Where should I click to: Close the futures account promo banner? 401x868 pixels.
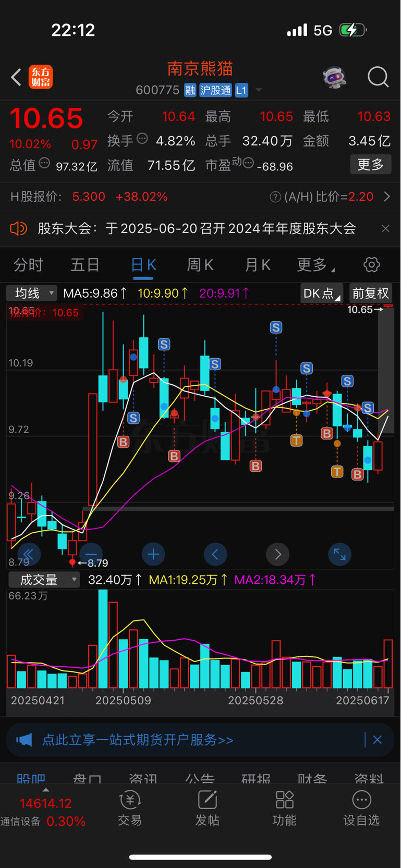coord(378,740)
